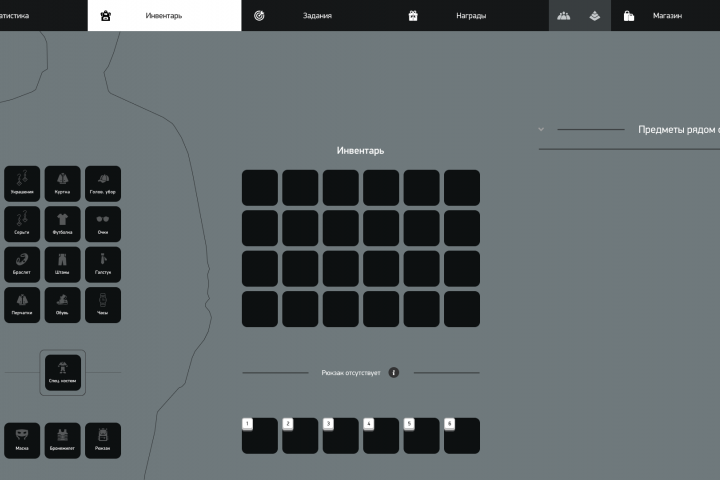Open the Спец. костюм special suit slot

62,373
